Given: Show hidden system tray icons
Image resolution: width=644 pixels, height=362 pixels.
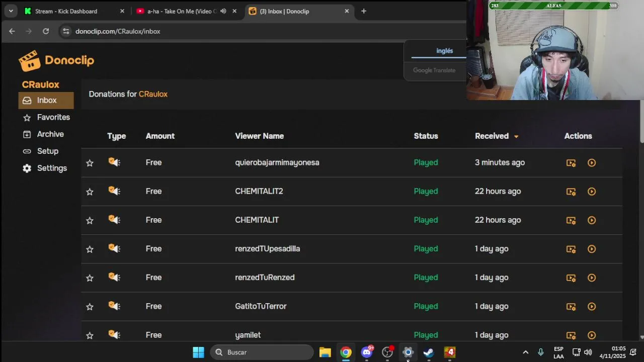Looking at the screenshot, I should pos(525,352).
